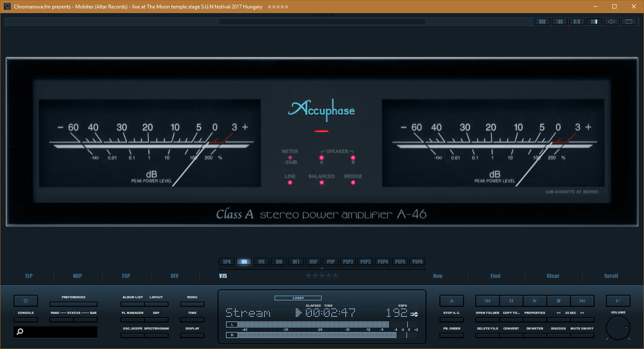Open the DSP options button
The image size is (644, 349).
coord(156,320)
